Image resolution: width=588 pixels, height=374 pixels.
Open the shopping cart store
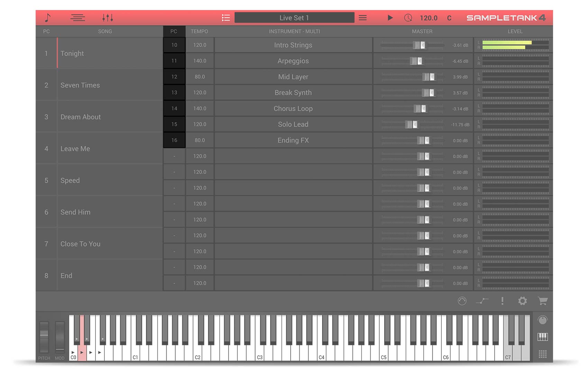pyautogui.click(x=542, y=301)
